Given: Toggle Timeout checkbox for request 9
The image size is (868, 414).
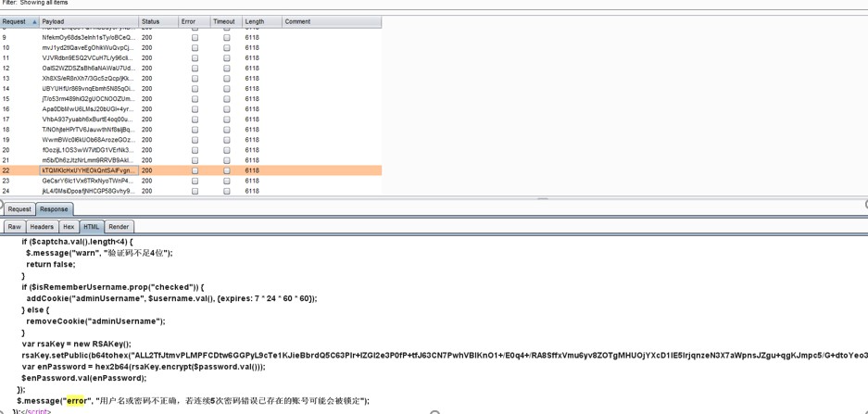Looking at the screenshot, I should point(227,38).
